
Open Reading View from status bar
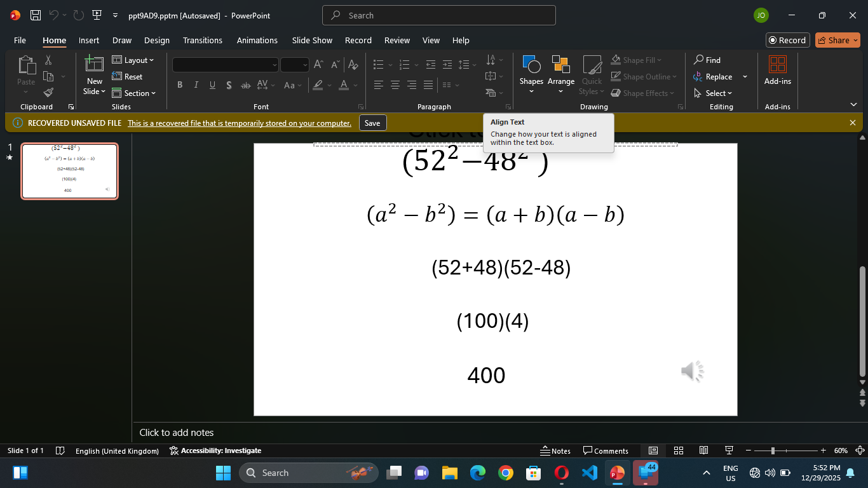point(704,451)
